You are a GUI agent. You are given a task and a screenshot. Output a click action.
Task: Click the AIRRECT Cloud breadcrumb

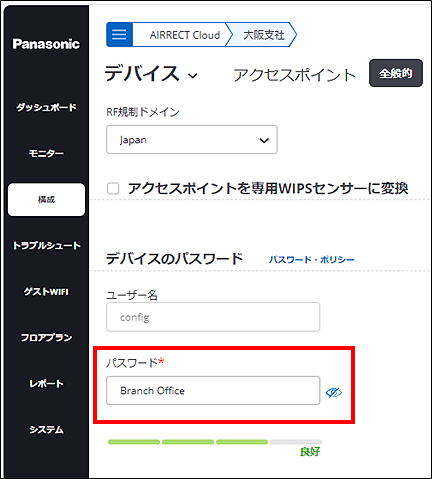point(185,35)
